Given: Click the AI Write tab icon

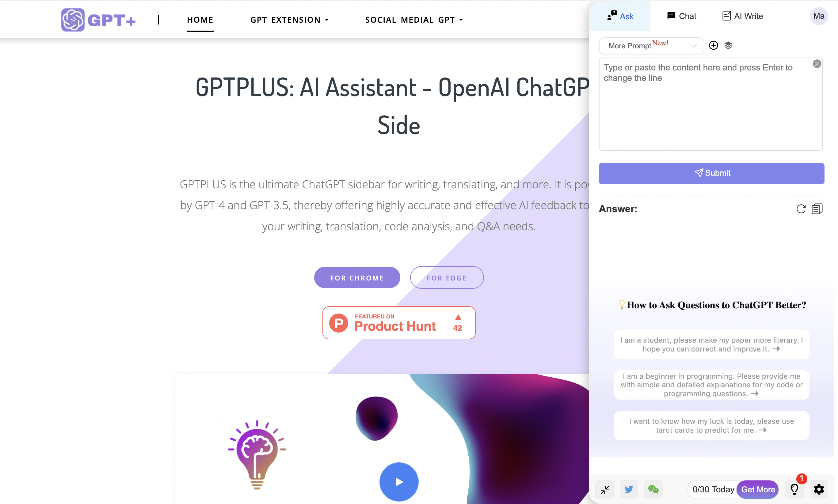Looking at the screenshot, I should (x=726, y=16).
